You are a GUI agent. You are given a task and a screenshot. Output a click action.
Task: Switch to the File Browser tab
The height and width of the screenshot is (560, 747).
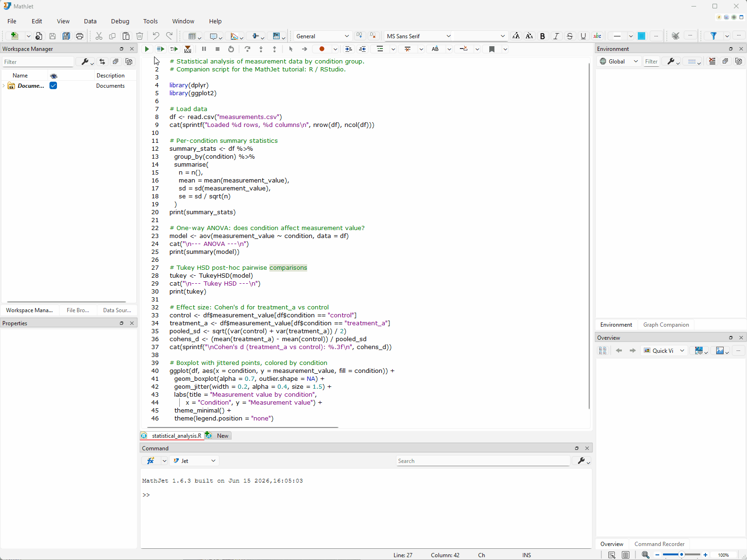pyautogui.click(x=78, y=310)
